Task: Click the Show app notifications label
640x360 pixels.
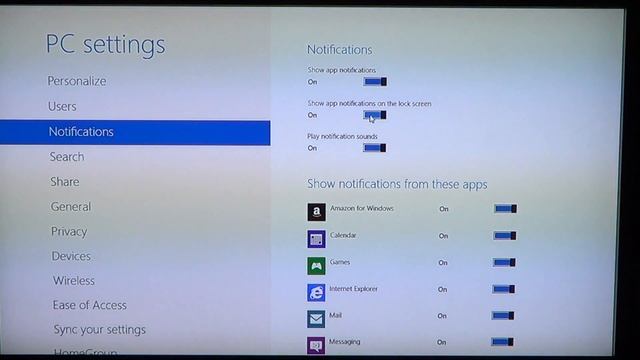Action: [342, 70]
